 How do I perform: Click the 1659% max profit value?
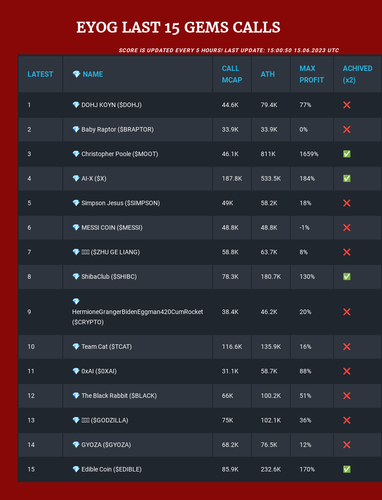coord(309,154)
